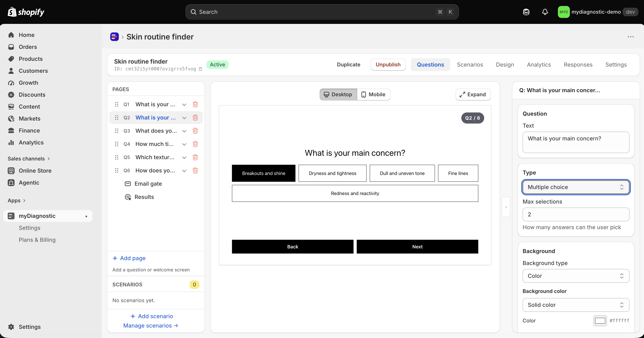Expand the Q3 page chevron

click(x=184, y=131)
